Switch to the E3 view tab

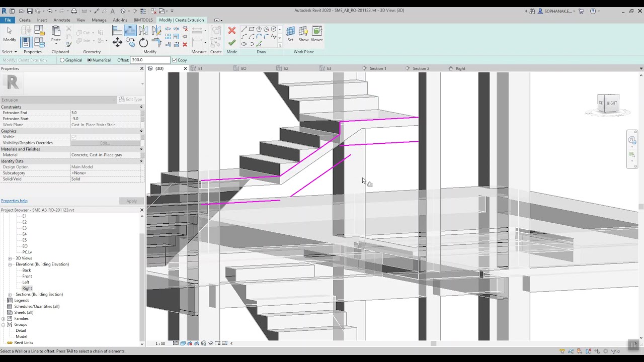pos(329,68)
